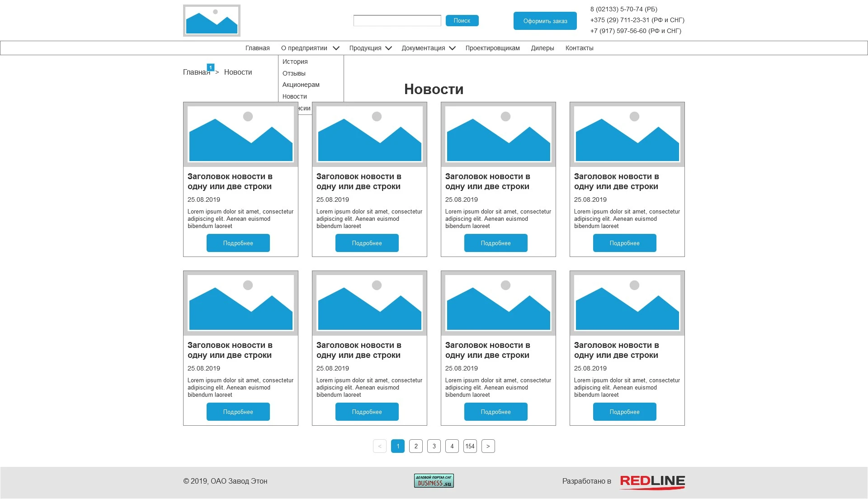Open the top row last card thumbnail
The height and width of the screenshot is (499, 868).
click(627, 134)
